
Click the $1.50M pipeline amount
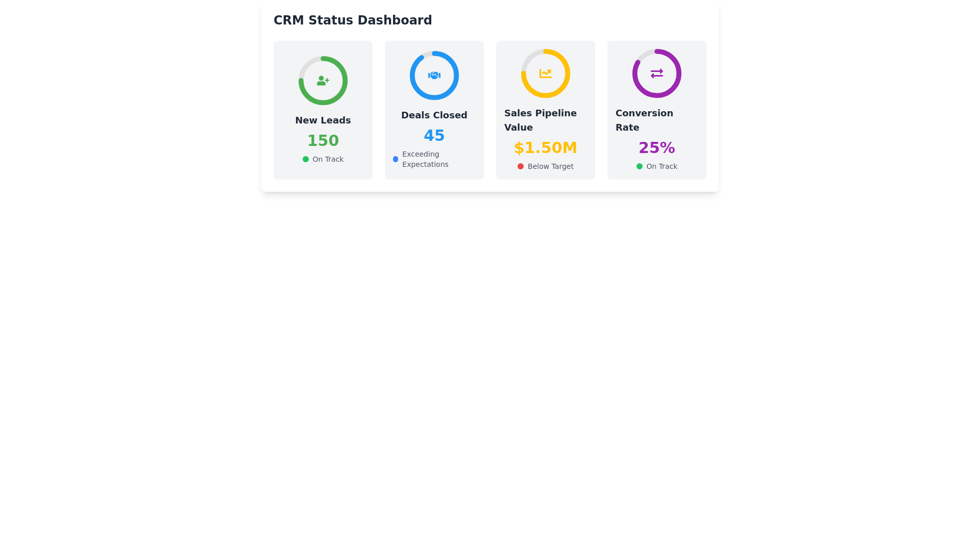(545, 148)
